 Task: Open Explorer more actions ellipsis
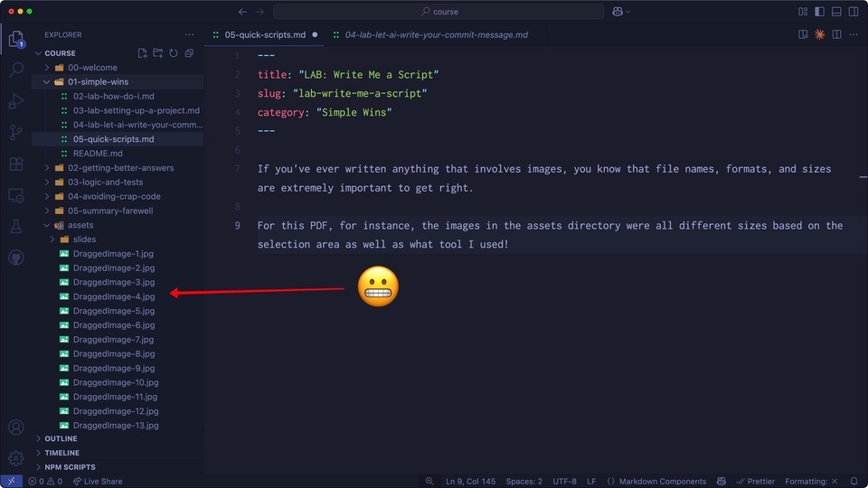click(x=189, y=34)
